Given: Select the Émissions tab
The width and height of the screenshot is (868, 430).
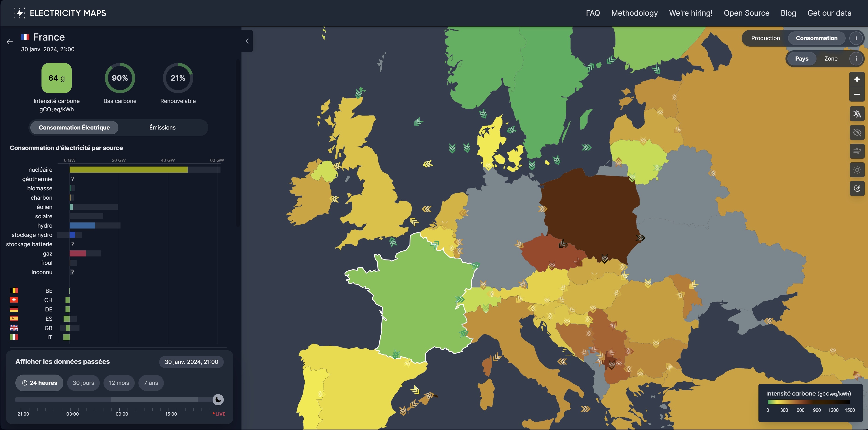Looking at the screenshot, I should 162,128.
